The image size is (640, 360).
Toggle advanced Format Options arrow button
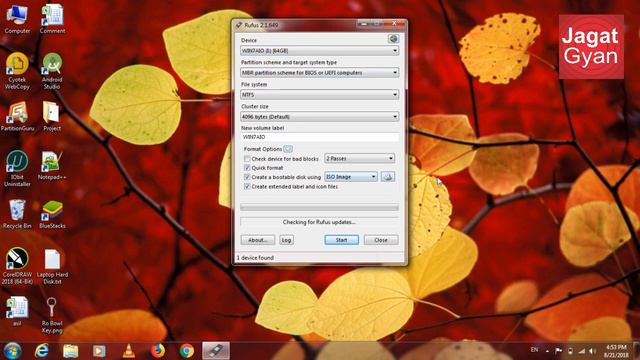coord(288,149)
